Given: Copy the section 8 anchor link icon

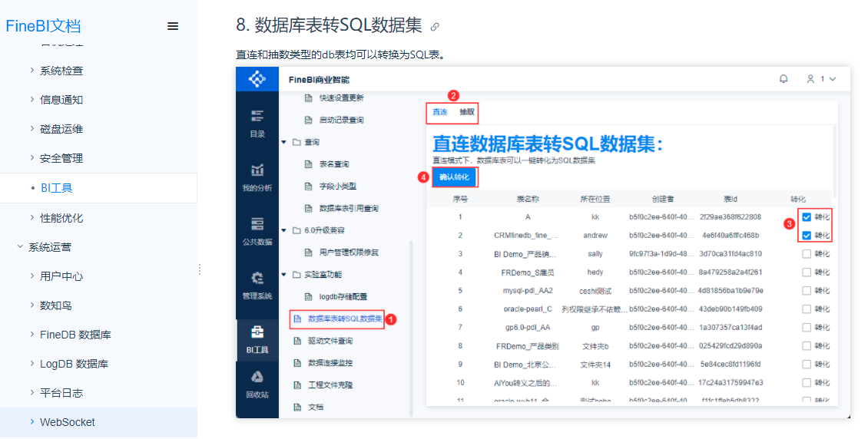Looking at the screenshot, I should click(435, 27).
